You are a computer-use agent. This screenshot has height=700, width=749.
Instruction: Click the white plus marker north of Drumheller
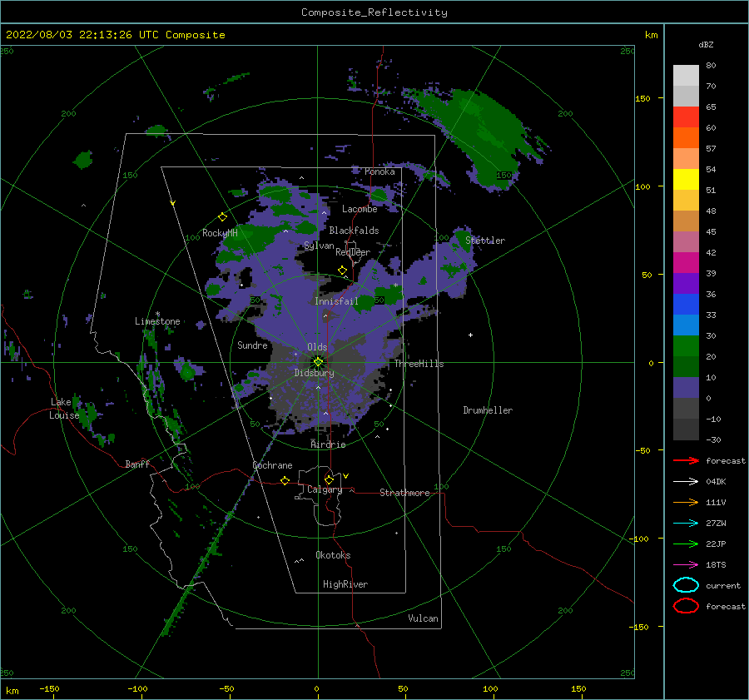[x=470, y=335]
